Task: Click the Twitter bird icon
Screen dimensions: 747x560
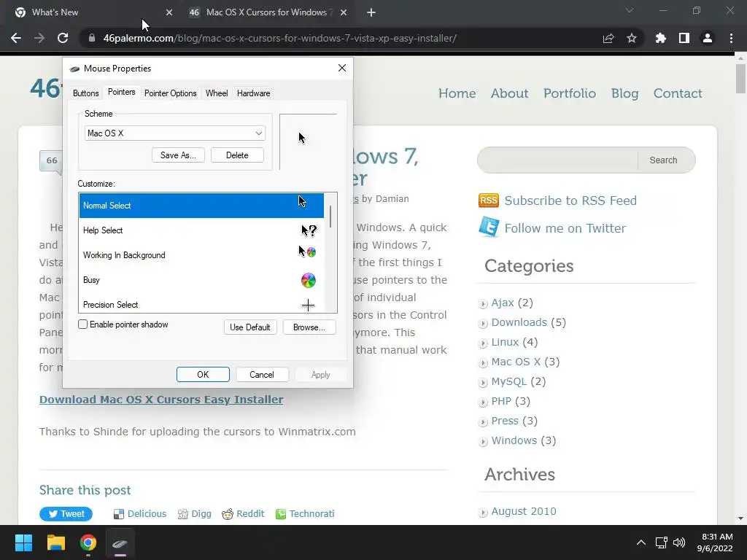Action: [489, 227]
